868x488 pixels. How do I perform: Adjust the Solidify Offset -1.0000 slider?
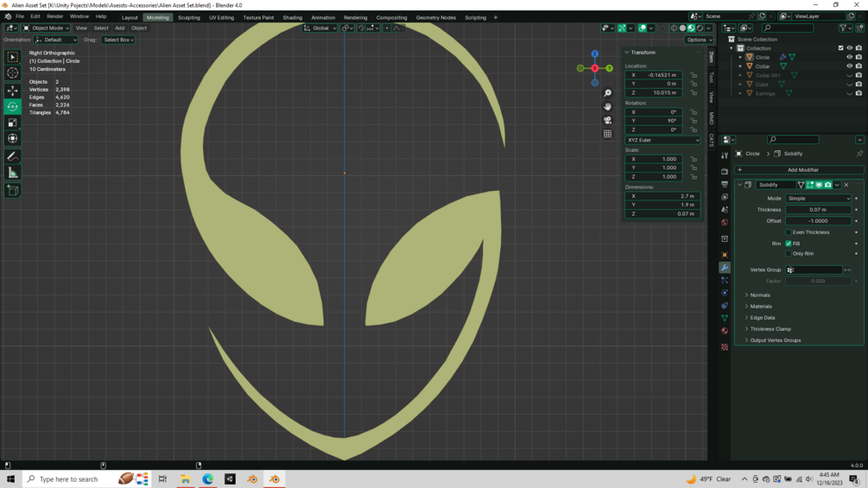tap(818, 221)
